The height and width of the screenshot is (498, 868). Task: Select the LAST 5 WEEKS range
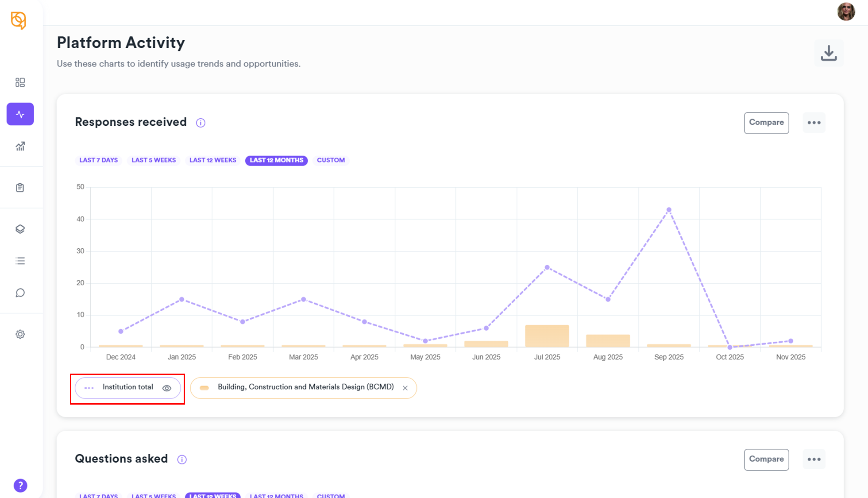[154, 160]
